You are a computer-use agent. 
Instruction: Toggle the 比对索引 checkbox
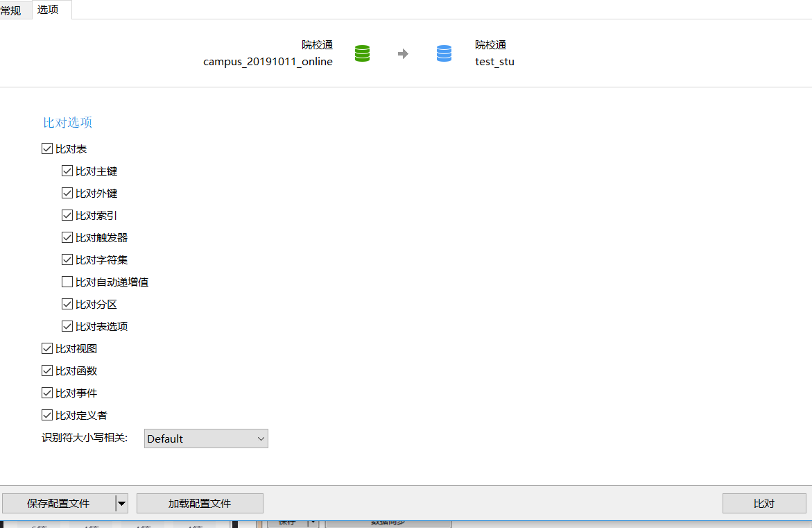pos(67,215)
